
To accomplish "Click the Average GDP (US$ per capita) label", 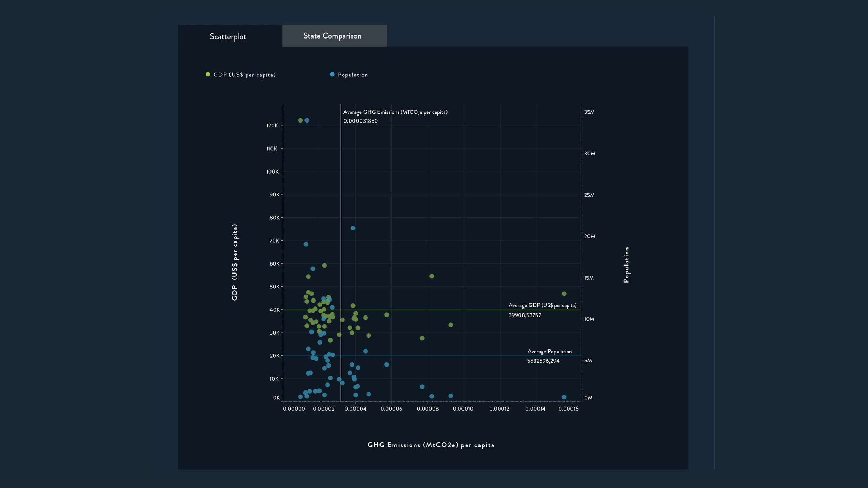I will pos(542,305).
